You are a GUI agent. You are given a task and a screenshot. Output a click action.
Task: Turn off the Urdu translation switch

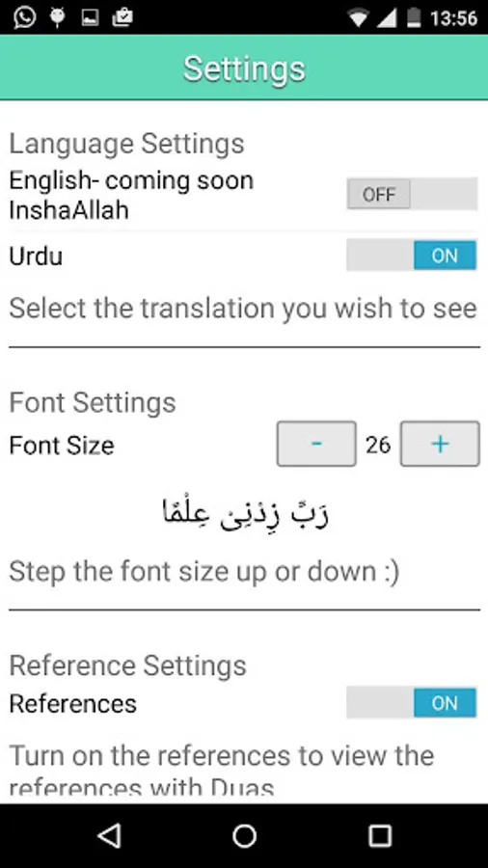(x=412, y=256)
